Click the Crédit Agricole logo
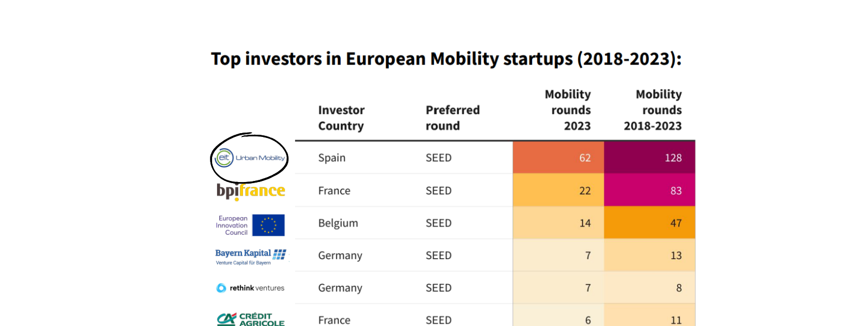 (251, 319)
